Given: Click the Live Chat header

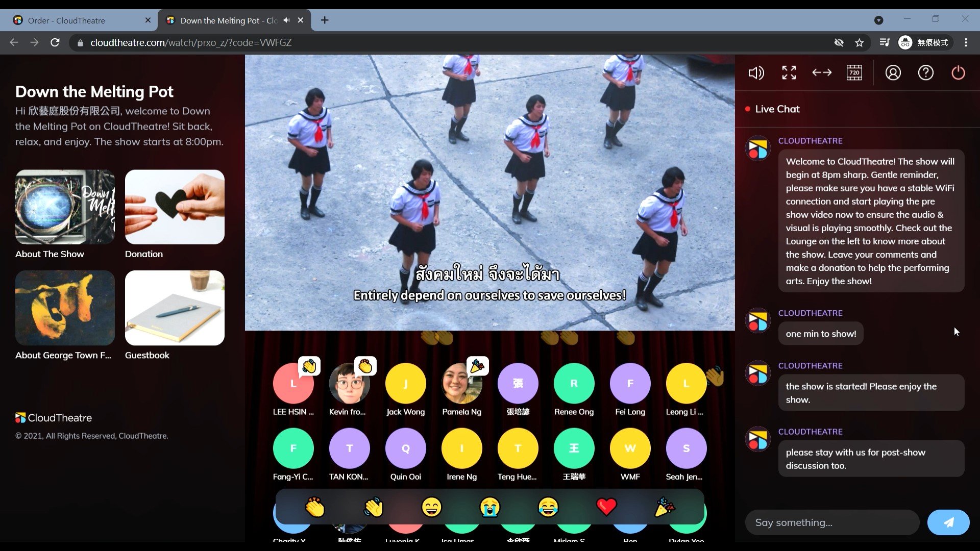Looking at the screenshot, I should pos(777,109).
